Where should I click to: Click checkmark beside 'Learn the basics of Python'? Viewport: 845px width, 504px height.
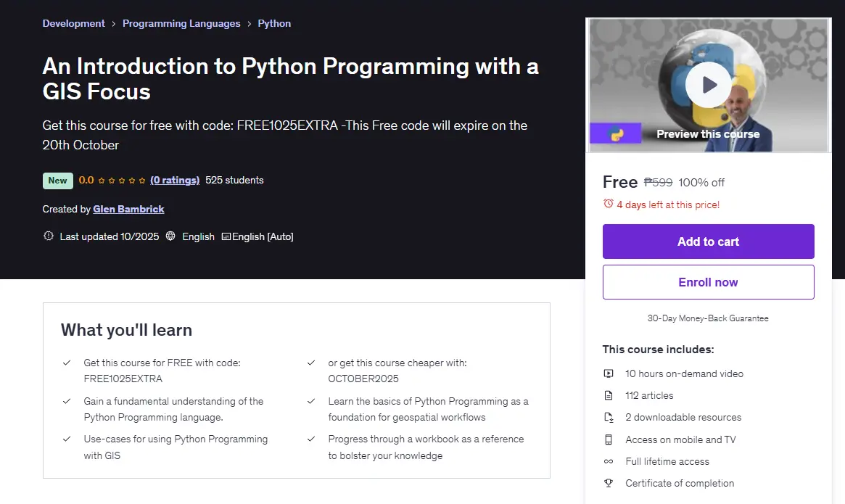tap(311, 401)
